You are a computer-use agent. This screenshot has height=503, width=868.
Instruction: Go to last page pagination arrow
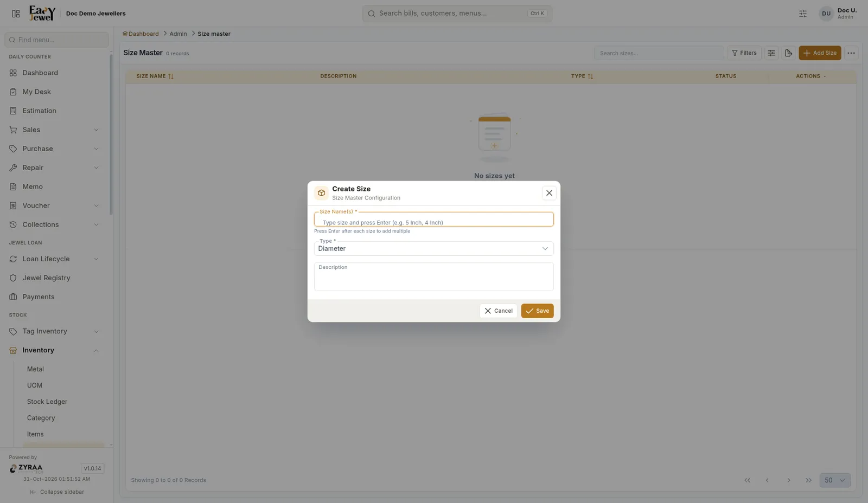(808, 480)
